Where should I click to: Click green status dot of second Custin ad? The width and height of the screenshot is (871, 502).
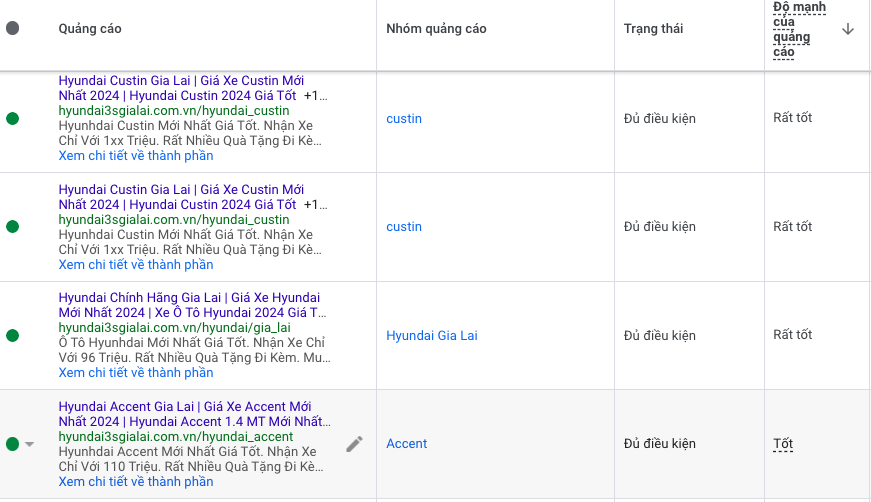click(12, 227)
